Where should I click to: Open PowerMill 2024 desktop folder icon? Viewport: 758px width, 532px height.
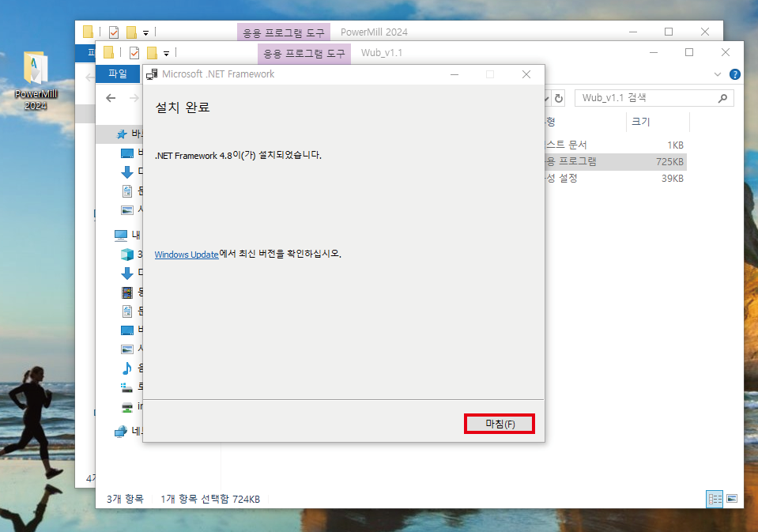click(36, 81)
